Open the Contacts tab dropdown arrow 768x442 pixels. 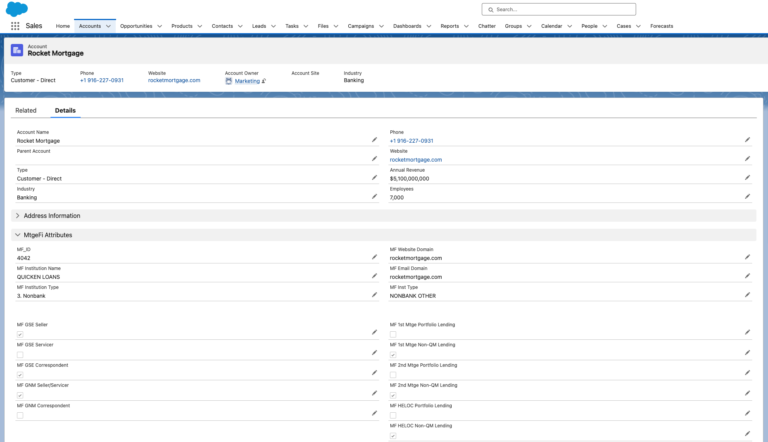coord(240,26)
